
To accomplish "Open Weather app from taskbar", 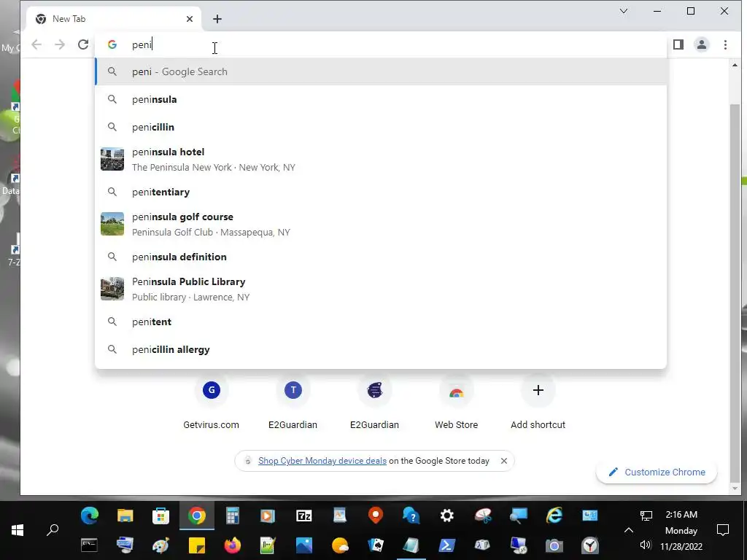I will (x=340, y=545).
